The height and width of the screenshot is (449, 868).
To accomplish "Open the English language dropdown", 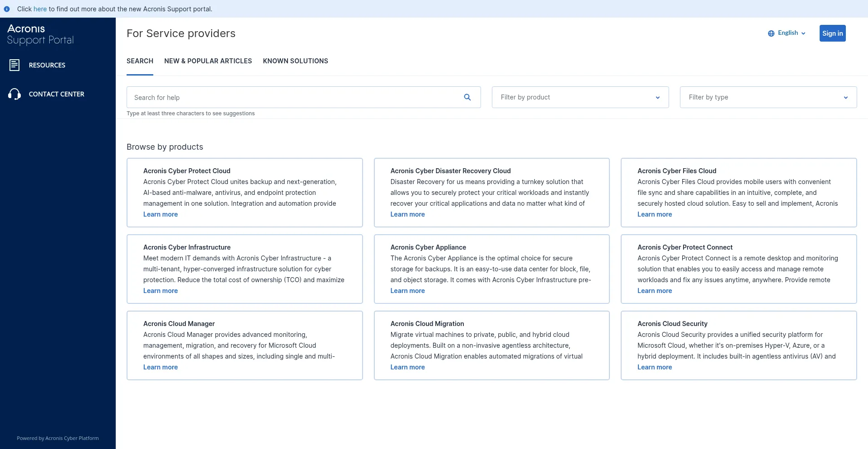I will coord(787,33).
